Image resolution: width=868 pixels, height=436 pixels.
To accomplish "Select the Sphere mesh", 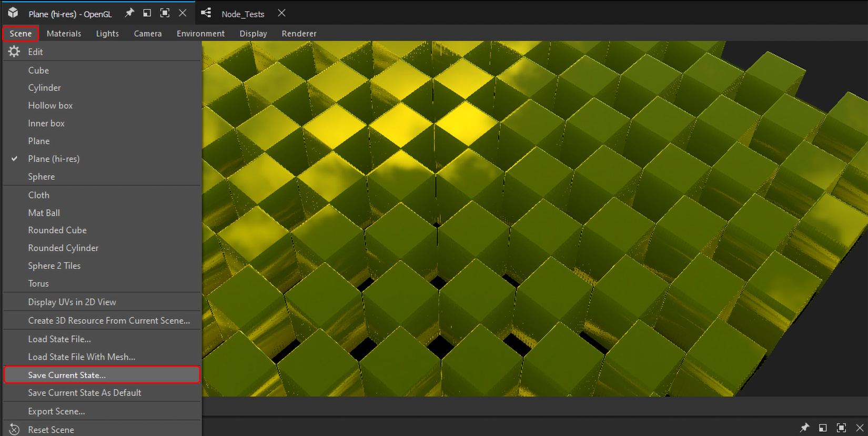I will pos(103,177).
